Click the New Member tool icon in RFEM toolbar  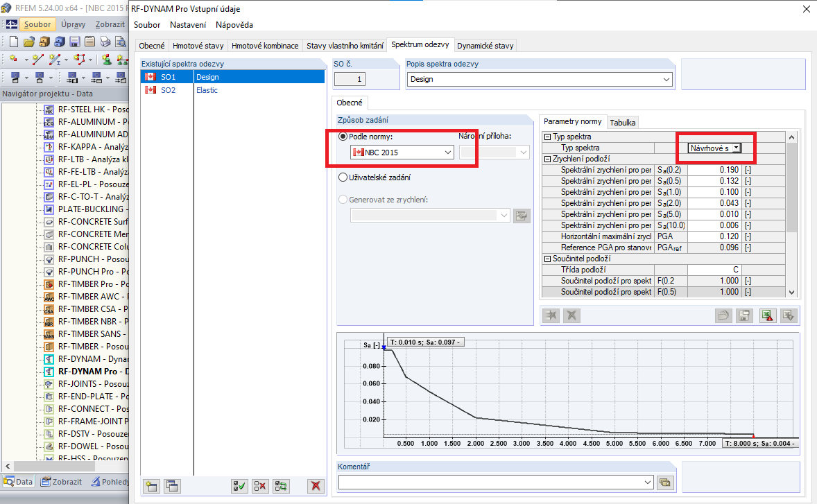pos(55,60)
